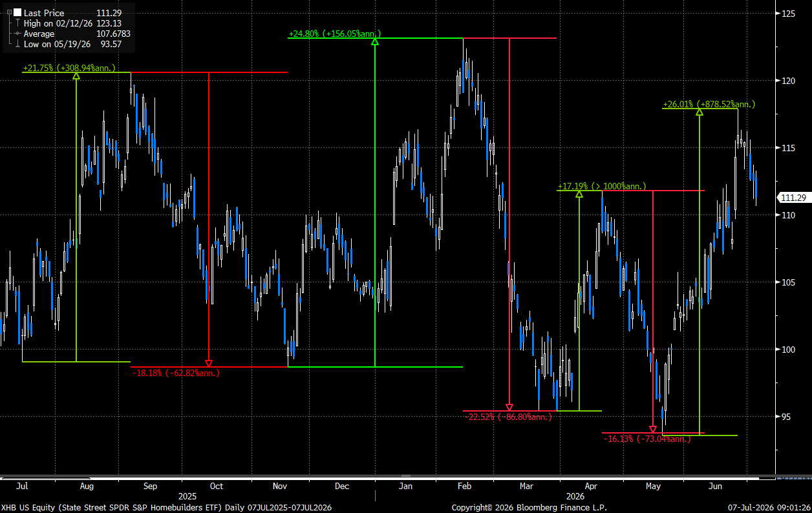Click the -18.18% red arrowhead

pos(208,363)
